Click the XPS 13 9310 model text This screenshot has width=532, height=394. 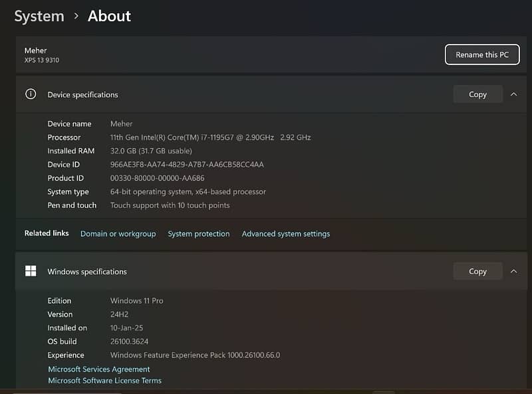42,60
